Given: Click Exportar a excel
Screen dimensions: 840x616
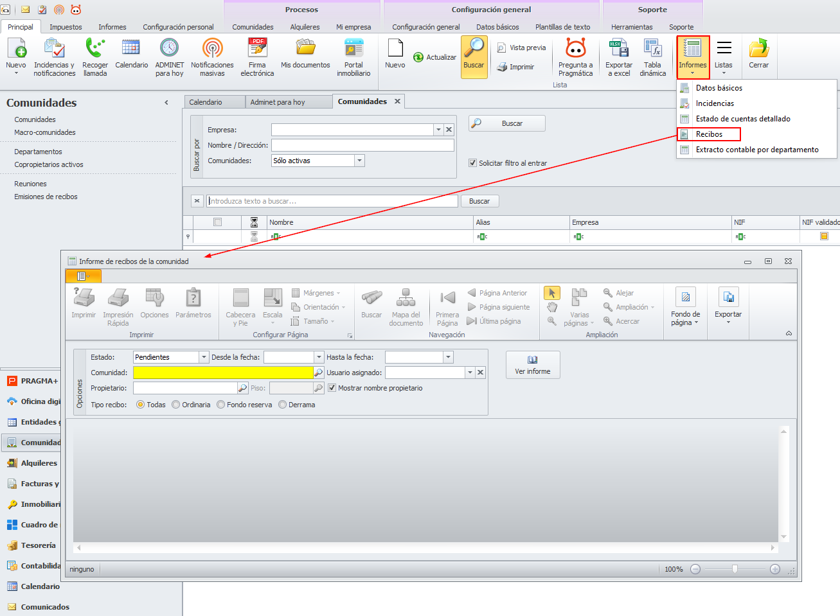Looking at the screenshot, I should point(618,57).
